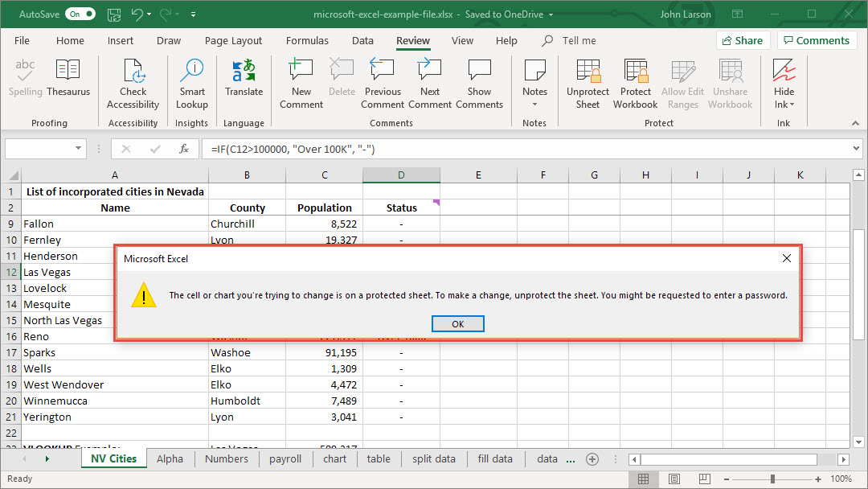Image resolution: width=868 pixels, height=489 pixels.
Task: Open Protect Workbook
Action: (635, 84)
